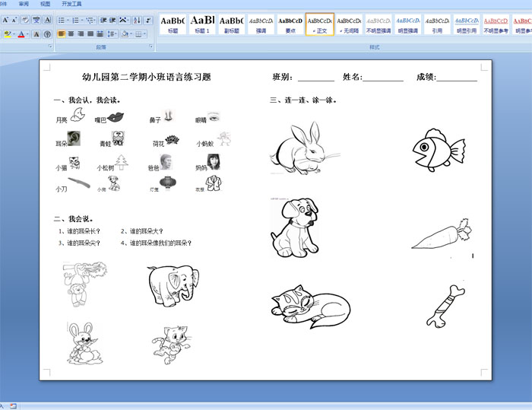This screenshot has height=410, width=532.
Task: Click the Sort A-Z icon
Action: pos(137,21)
